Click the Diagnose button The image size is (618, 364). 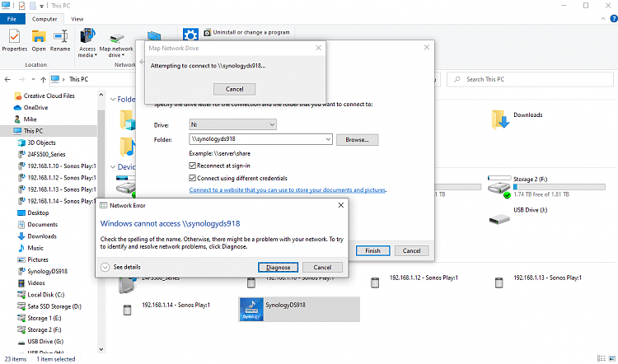279,267
